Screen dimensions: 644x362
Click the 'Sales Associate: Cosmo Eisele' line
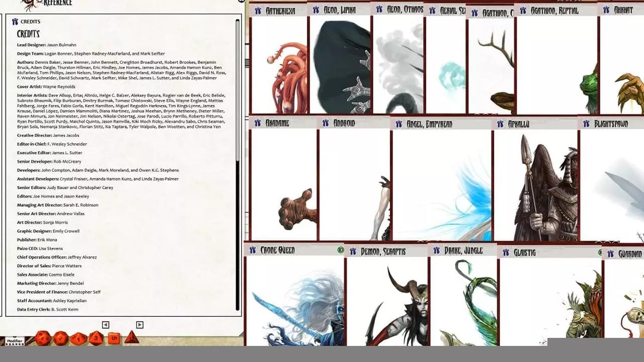click(x=46, y=275)
